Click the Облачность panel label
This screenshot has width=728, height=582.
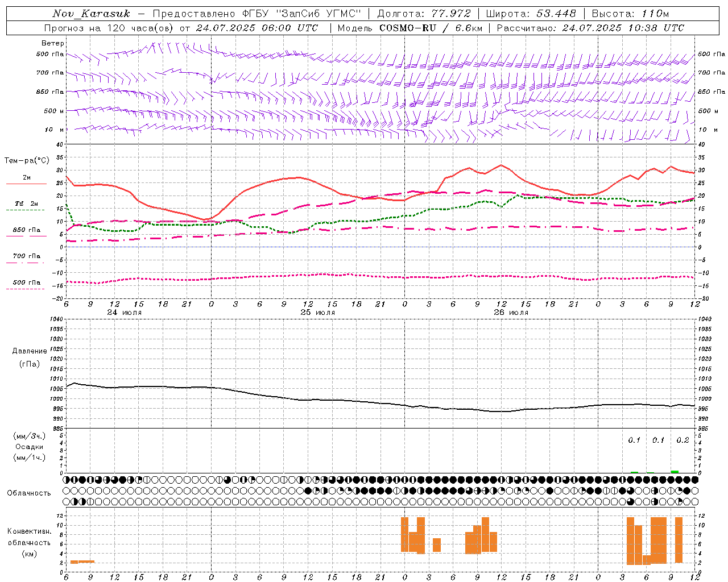29,493
